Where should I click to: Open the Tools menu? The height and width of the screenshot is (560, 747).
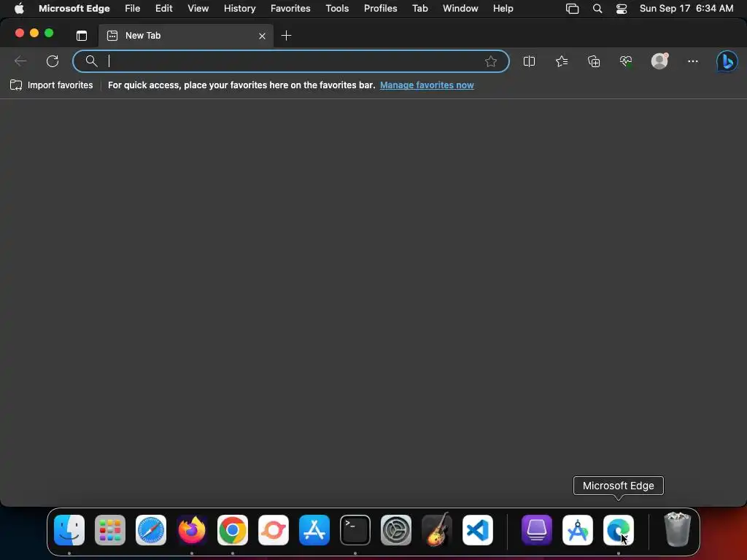tap(337, 9)
